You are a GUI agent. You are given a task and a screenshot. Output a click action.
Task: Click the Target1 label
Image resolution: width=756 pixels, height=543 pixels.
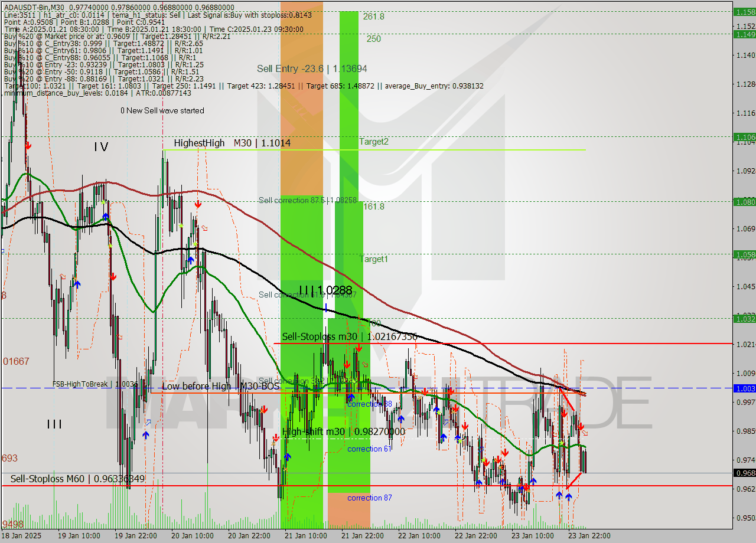point(374,259)
